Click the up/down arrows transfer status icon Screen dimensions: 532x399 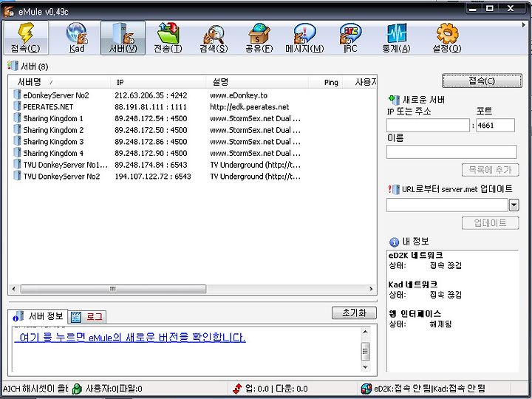click(x=237, y=389)
